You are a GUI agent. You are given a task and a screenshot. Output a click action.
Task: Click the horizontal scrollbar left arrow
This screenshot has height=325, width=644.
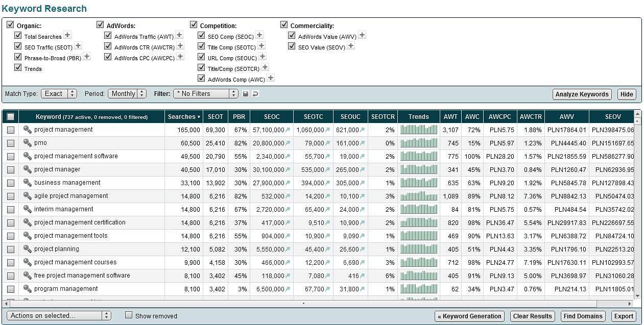coord(6,303)
